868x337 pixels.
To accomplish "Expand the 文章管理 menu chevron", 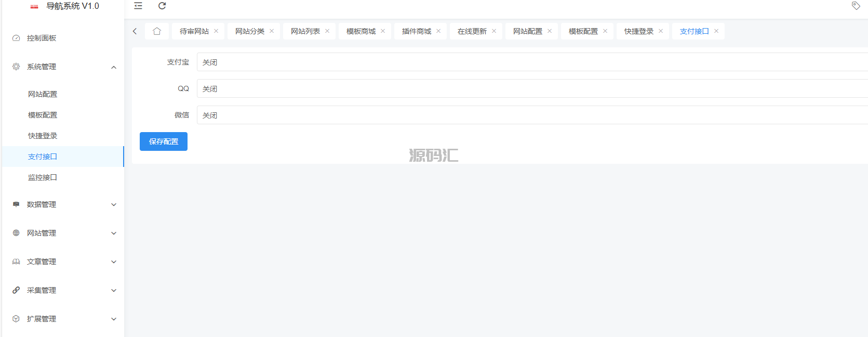I will [114, 262].
